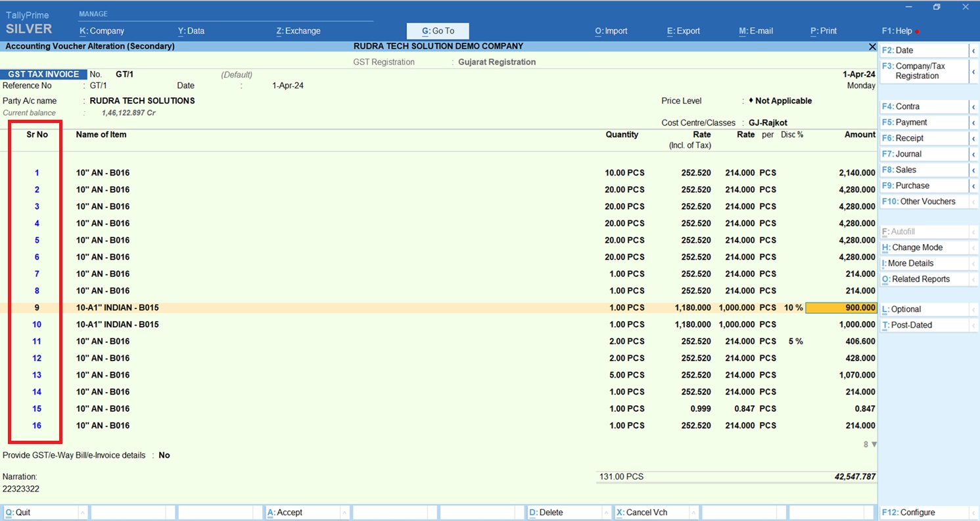This screenshot has height=521, width=980.
Task: Open the G: Go To menu
Action: 438,31
